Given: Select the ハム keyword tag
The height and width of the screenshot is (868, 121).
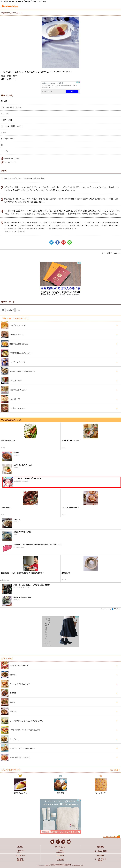Looking at the screenshot, I should tap(18, 310).
